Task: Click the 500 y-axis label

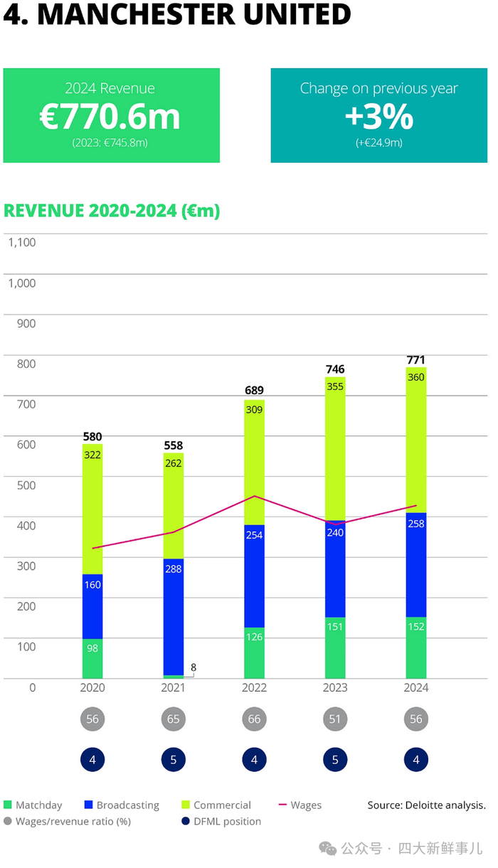Action: [26, 485]
